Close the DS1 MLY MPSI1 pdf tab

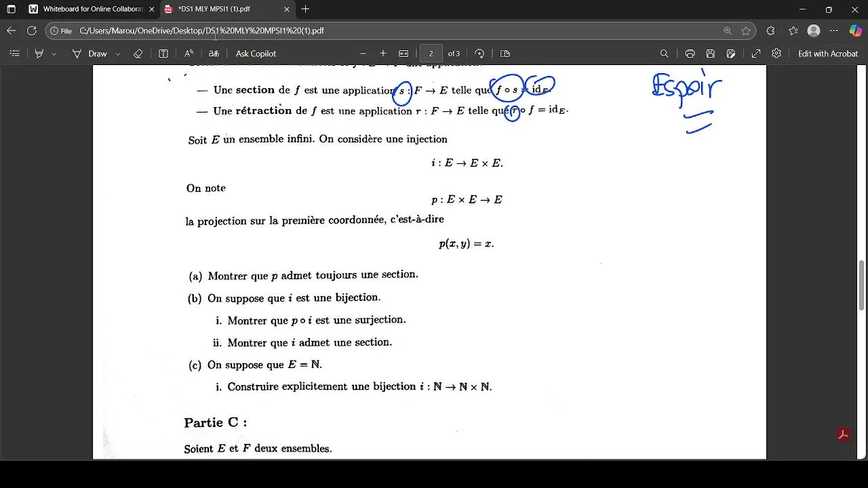click(x=287, y=9)
